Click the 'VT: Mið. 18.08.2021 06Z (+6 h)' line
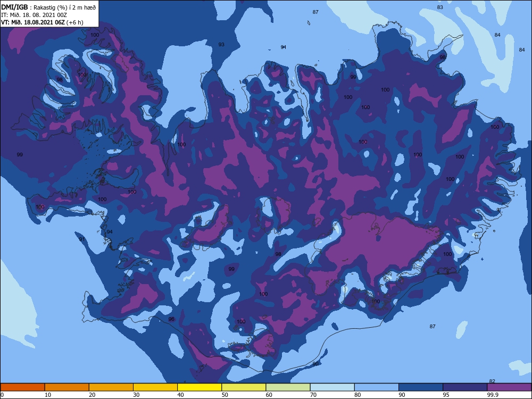The height and width of the screenshot is (399, 532). [42, 22]
